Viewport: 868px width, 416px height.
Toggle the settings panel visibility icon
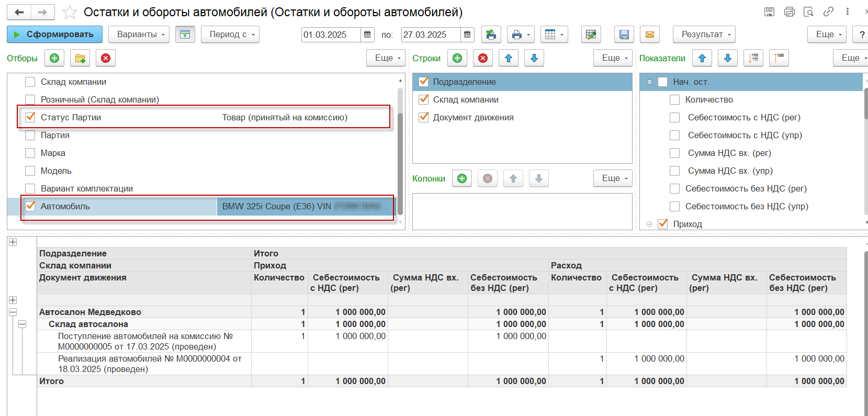[x=185, y=35]
